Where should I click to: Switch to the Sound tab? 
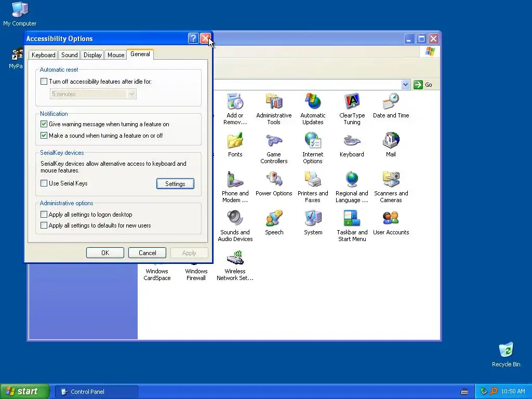coord(69,55)
